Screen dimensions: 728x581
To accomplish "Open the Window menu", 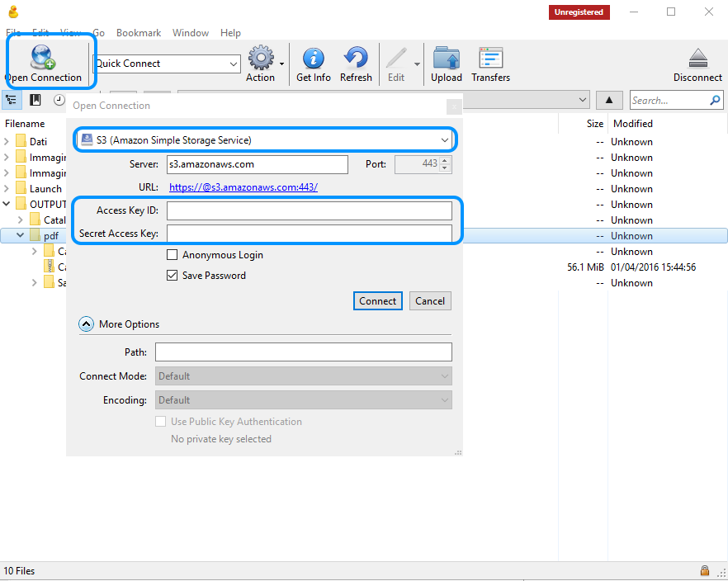I will click(191, 33).
